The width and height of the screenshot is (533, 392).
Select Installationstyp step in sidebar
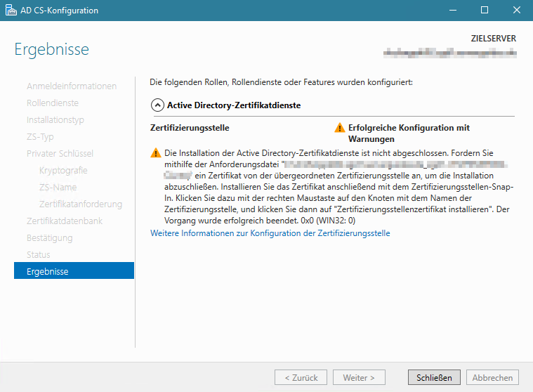coord(55,119)
